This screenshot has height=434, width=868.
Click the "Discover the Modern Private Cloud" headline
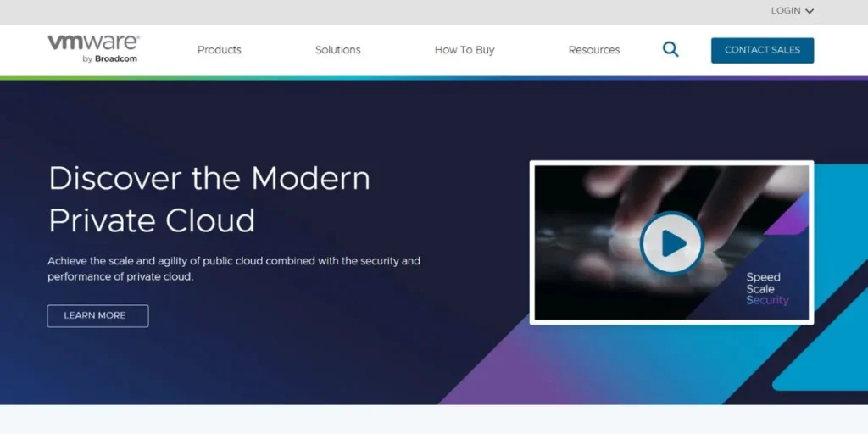[x=209, y=199]
